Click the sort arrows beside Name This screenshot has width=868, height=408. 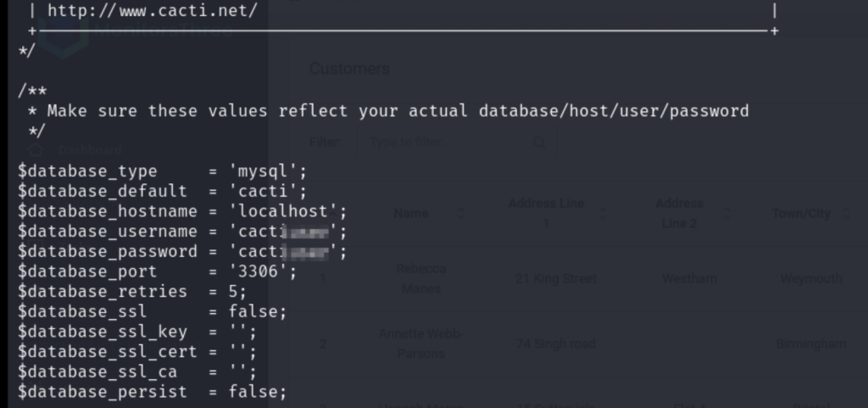click(x=459, y=213)
